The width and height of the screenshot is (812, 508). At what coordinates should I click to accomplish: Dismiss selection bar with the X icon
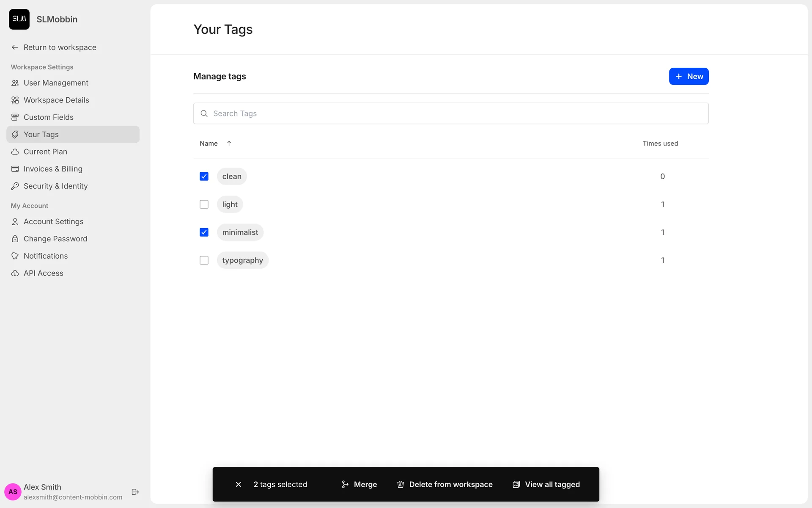(x=239, y=484)
